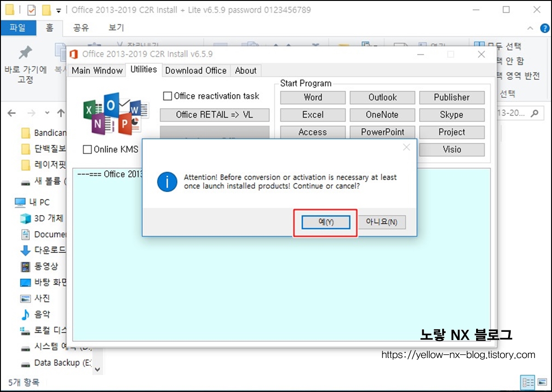Open 음악 folder in sidebar
The height and width of the screenshot is (392, 552).
click(35, 315)
